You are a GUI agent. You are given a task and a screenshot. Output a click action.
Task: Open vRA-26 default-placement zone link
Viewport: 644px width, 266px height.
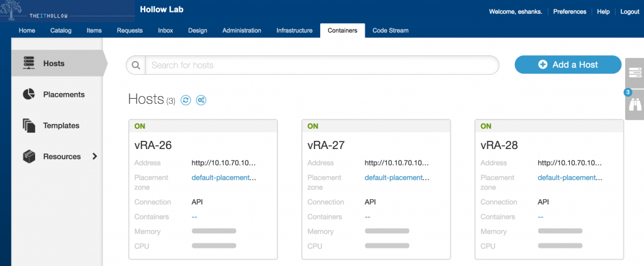click(x=223, y=178)
